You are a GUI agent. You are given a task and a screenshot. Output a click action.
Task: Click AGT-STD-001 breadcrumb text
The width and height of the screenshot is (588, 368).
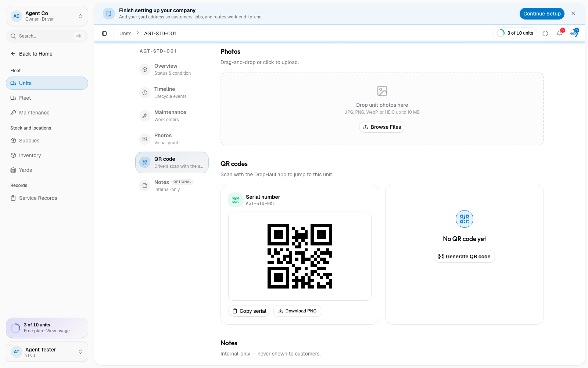pyautogui.click(x=160, y=33)
